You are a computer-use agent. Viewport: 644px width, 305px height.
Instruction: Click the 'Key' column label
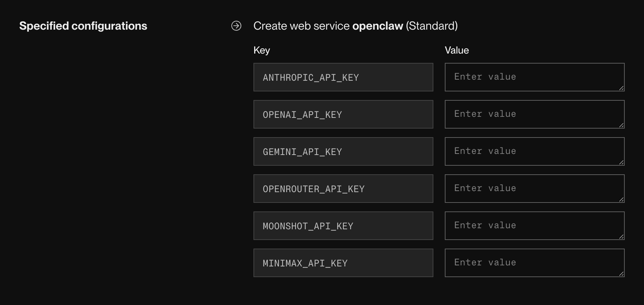262,50
